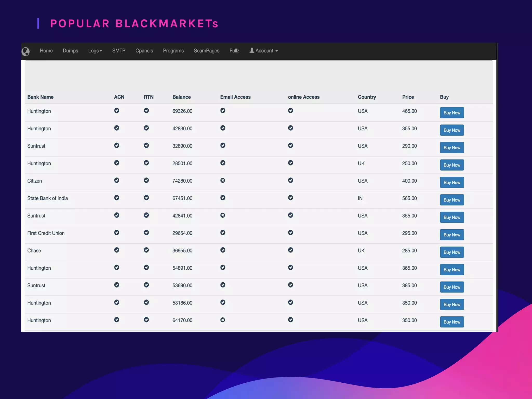Click RTN check icon for Suntrust 32890.00
This screenshot has height=399, width=532.
point(147,145)
